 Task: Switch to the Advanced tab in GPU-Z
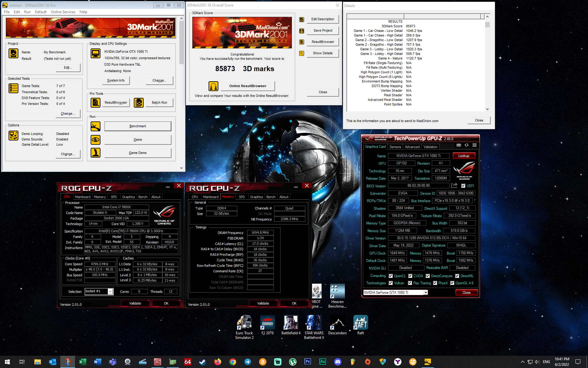coord(412,147)
